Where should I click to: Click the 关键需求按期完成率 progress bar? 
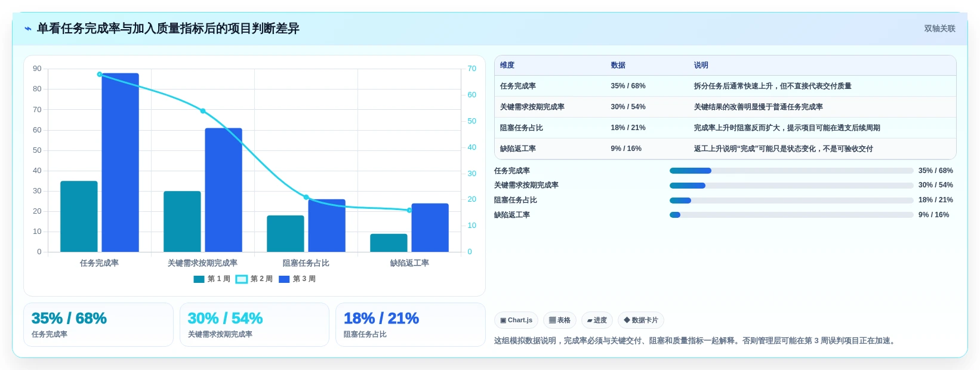click(x=791, y=186)
